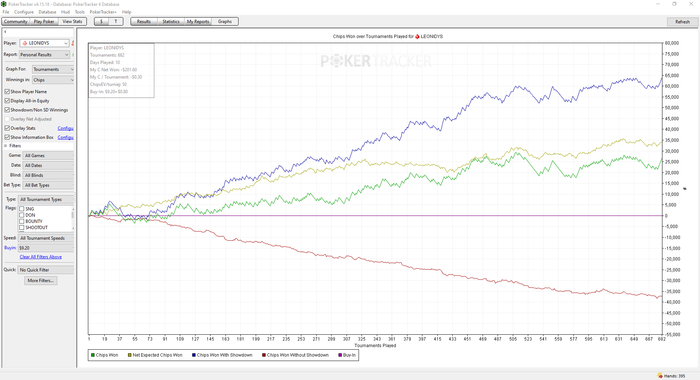700x380 pixels.
Task: Check the DON flag checkbox
Action: pyautogui.click(x=21, y=215)
